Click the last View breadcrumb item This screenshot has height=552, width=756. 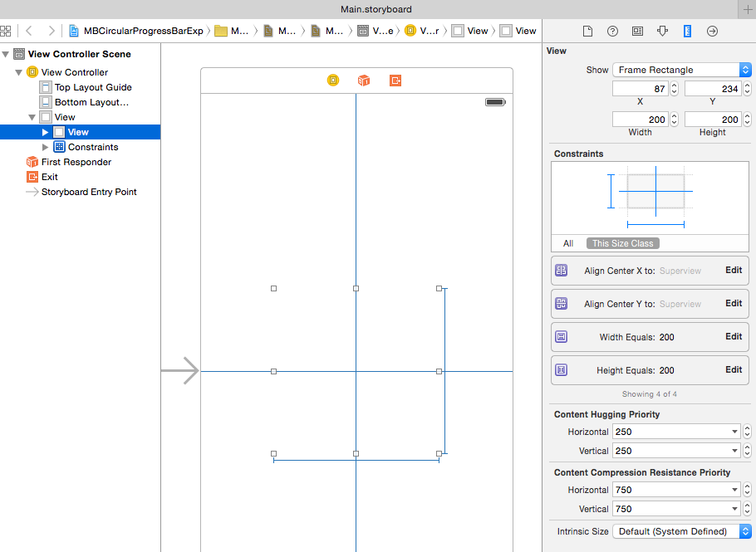pos(518,31)
